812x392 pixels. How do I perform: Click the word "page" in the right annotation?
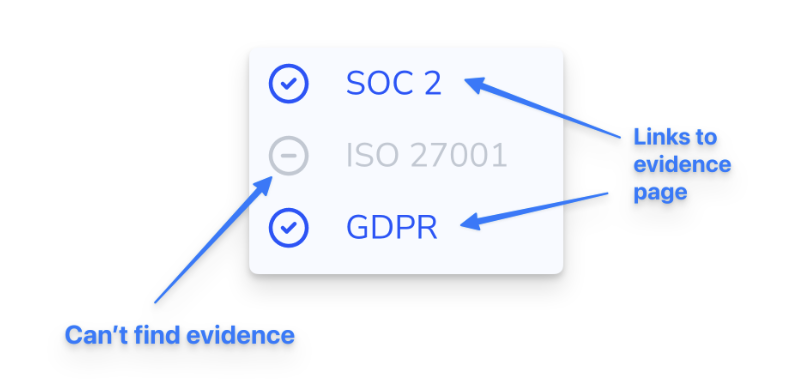point(660,193)
